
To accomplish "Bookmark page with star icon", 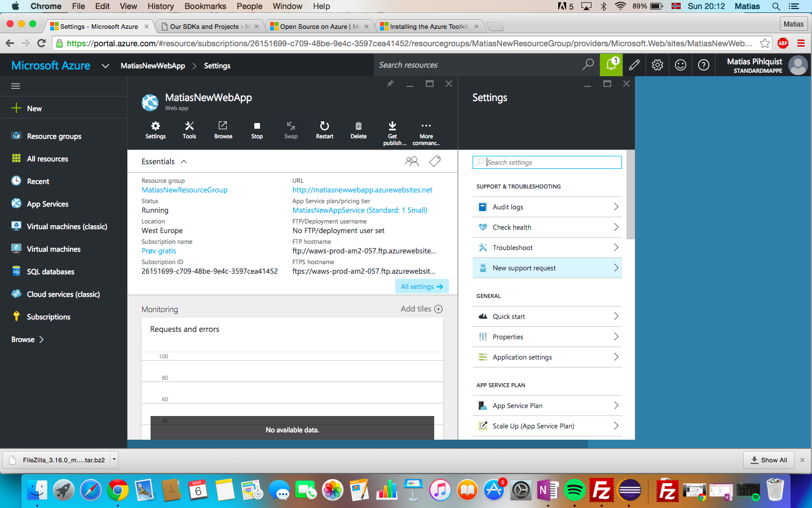I will click(x=765, y=43).
